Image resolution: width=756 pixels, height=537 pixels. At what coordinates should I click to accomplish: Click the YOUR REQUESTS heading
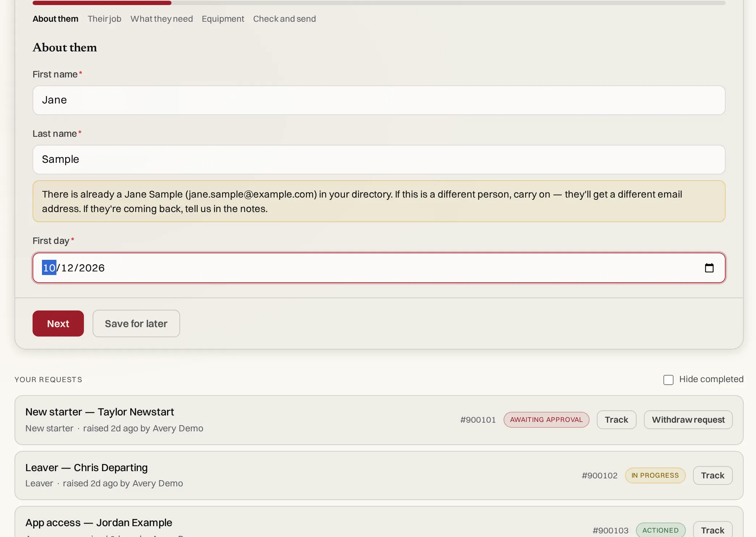(48, 380)
